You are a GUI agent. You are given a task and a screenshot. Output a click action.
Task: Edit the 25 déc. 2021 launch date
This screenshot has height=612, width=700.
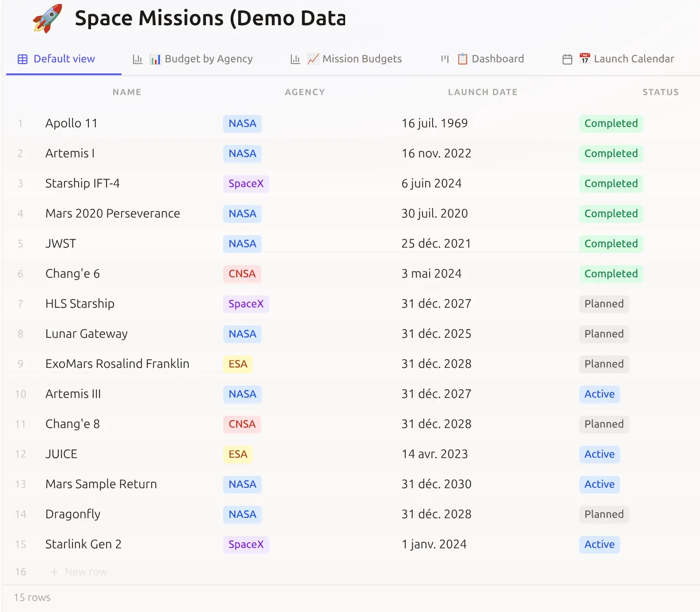pyautogui.click(x=436, y=244)
